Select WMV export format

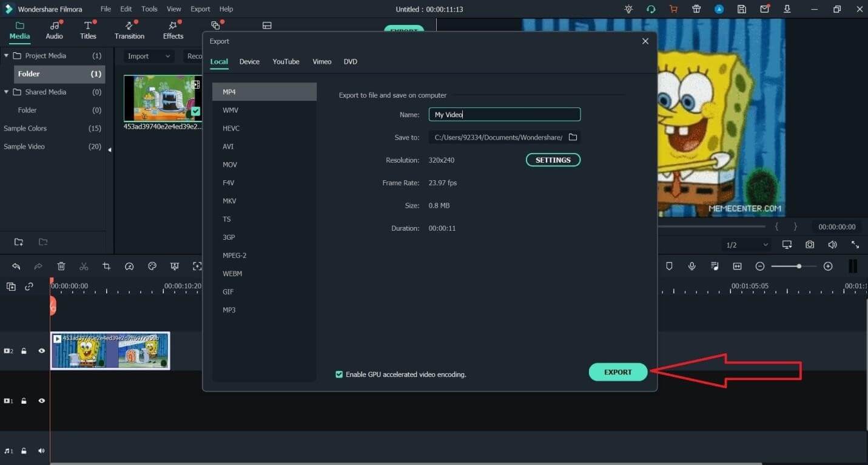(264, 110)
